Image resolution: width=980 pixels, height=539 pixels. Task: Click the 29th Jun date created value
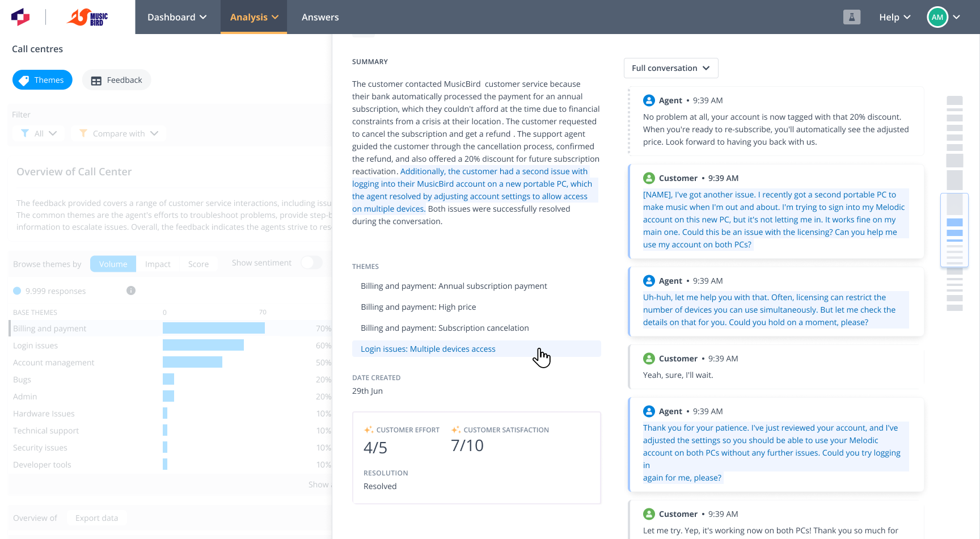tap(367, 391)
